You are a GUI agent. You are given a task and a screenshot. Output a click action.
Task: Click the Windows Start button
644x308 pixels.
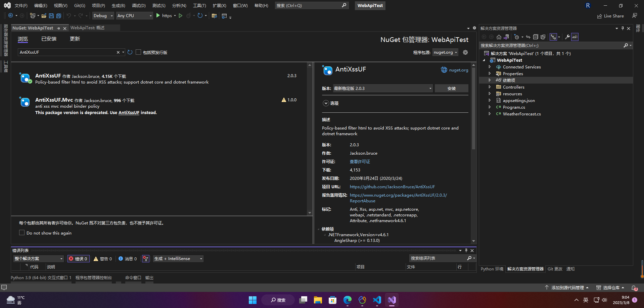(x=252, y=300)
